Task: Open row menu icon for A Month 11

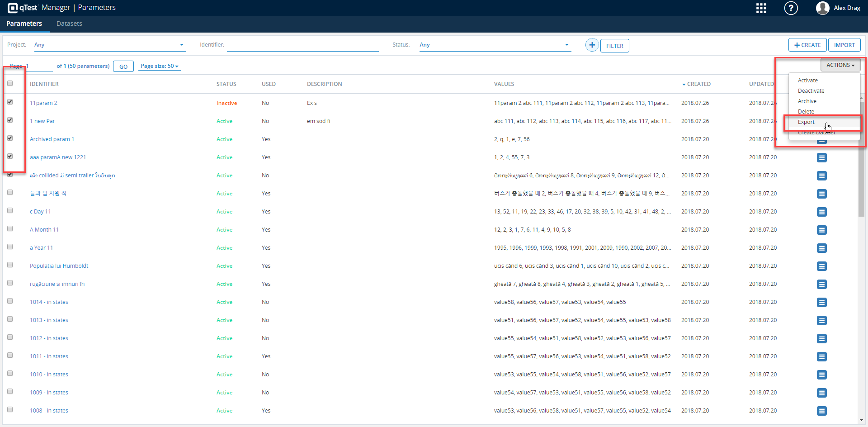Action: (821, 230)
